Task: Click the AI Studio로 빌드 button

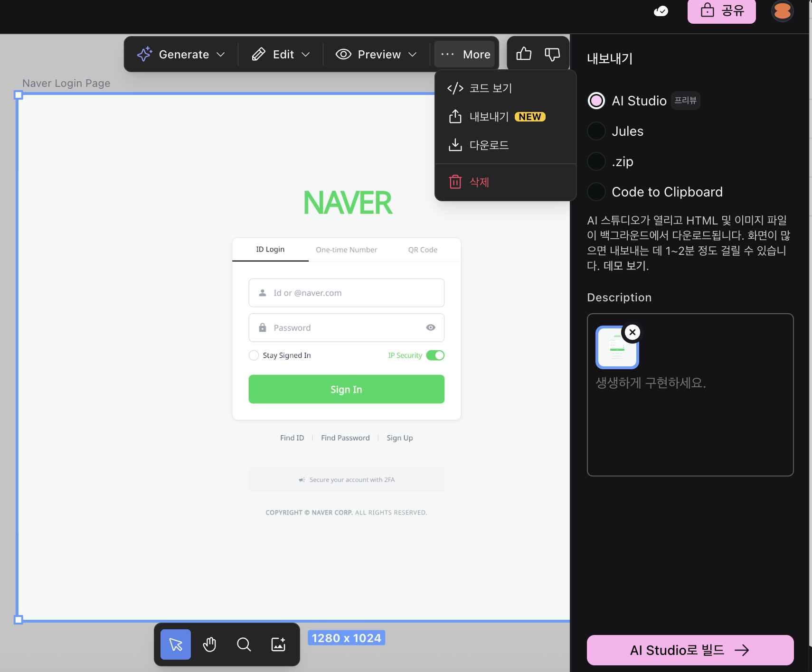Action: pos(690,650)
